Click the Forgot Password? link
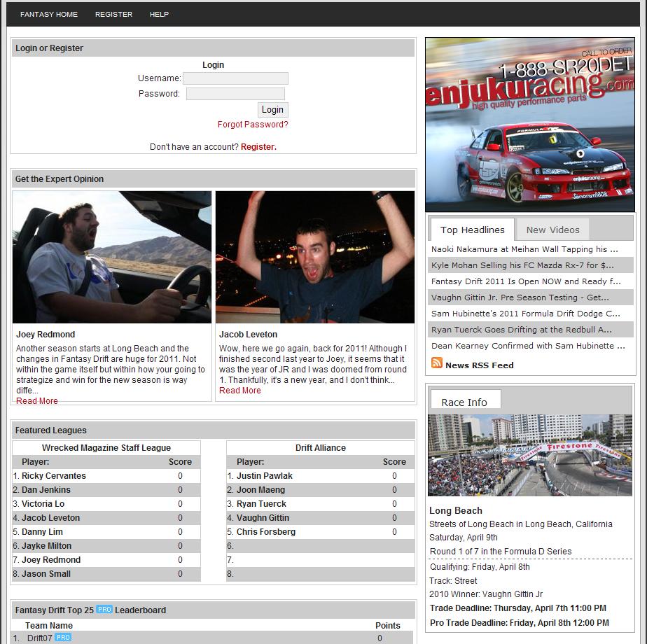The width and height of the screenshot is (647, 644). [x=253, y=125]
